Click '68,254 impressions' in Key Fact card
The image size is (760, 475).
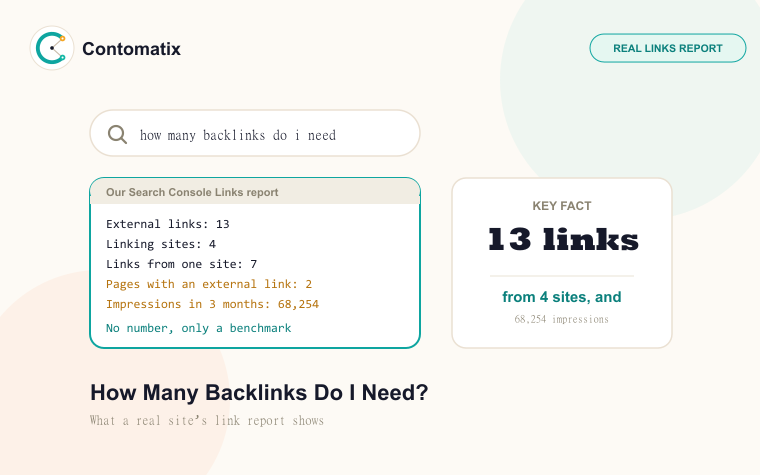coord(562,319)
